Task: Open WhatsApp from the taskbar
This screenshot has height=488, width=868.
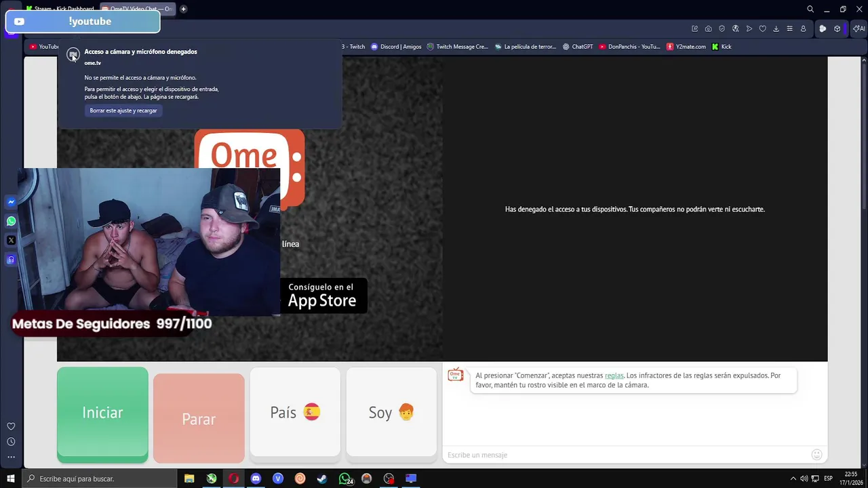Action: coord(345,479)
